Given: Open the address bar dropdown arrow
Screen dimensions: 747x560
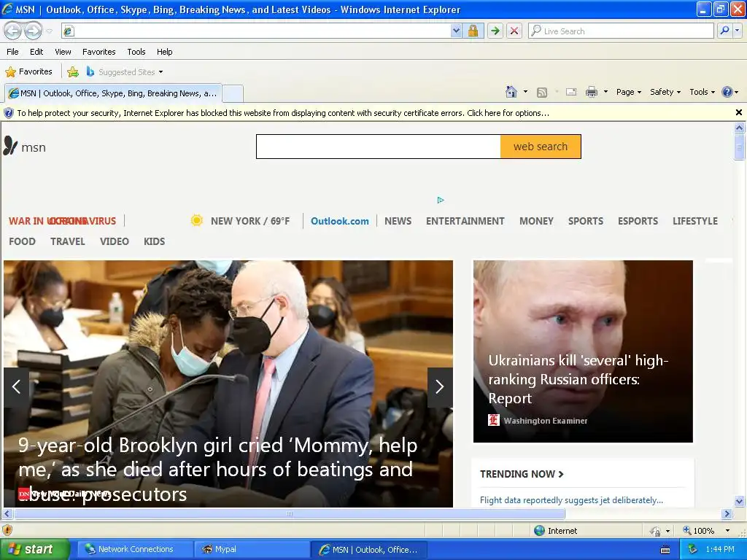Looking at the screenshot, I should click(x=456, y=31).
